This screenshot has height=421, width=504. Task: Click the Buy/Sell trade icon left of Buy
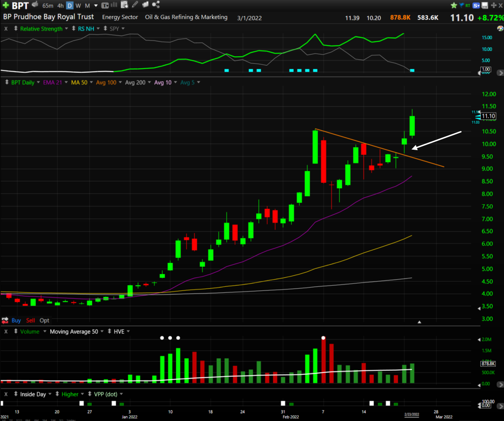5,320
